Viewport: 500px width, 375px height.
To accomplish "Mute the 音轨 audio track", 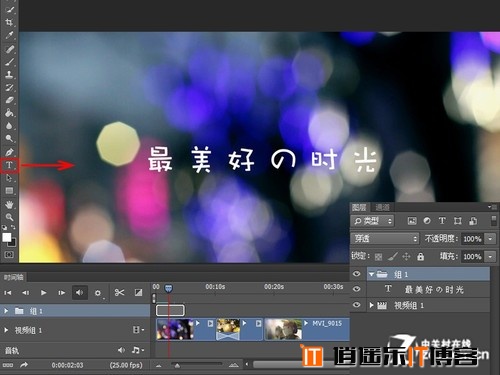I will [121, 350].
